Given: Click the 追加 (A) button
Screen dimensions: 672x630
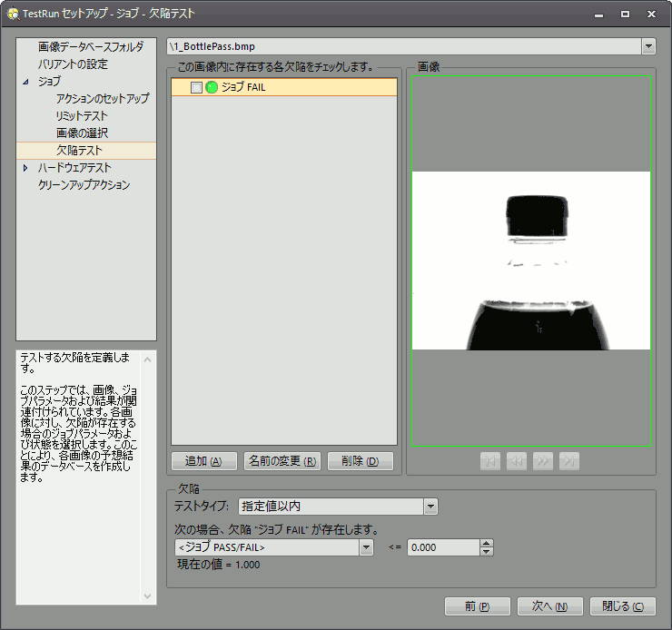Looking at the screenshot, I should click(x=204, y=461).
